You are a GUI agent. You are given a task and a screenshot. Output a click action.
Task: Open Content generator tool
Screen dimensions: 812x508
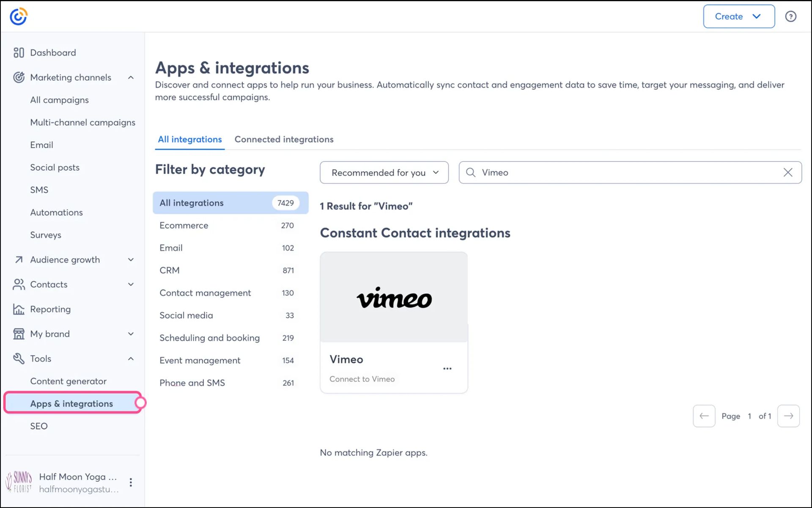(68, 381)
